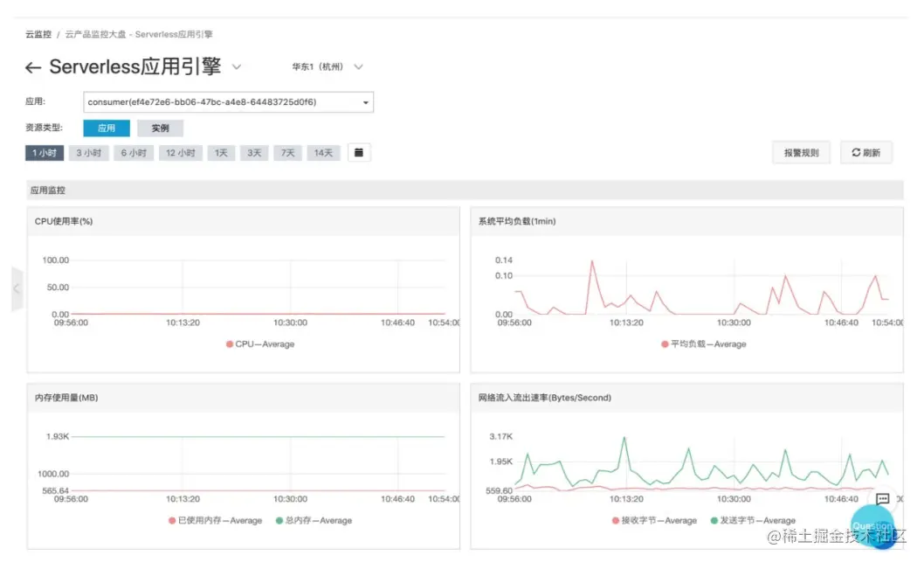
Task: Open the 华东1（杭州）region dropdown
Action: coord(327,67)
